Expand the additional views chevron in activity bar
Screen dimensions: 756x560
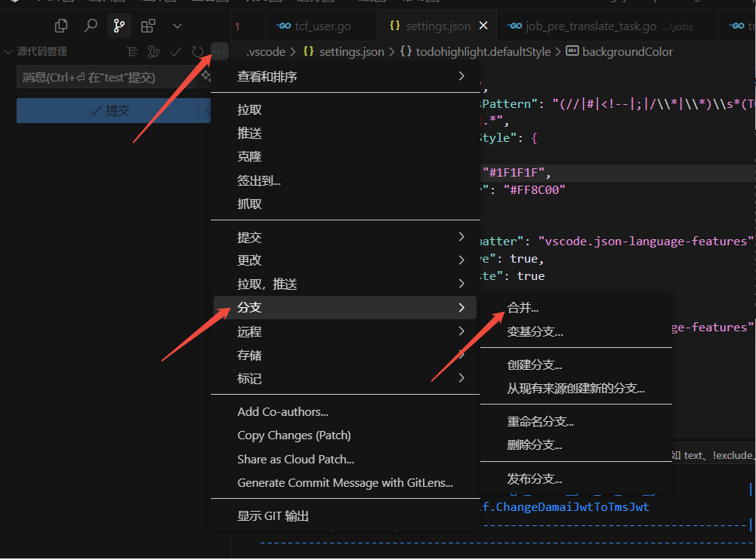point(177,26)
